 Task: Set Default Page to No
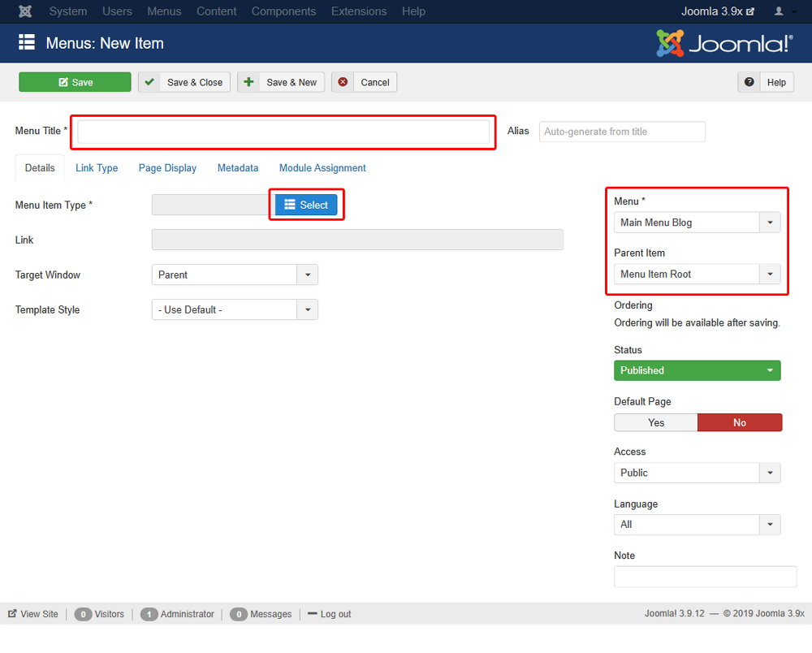pyautogui.click(x=740, y=422)
